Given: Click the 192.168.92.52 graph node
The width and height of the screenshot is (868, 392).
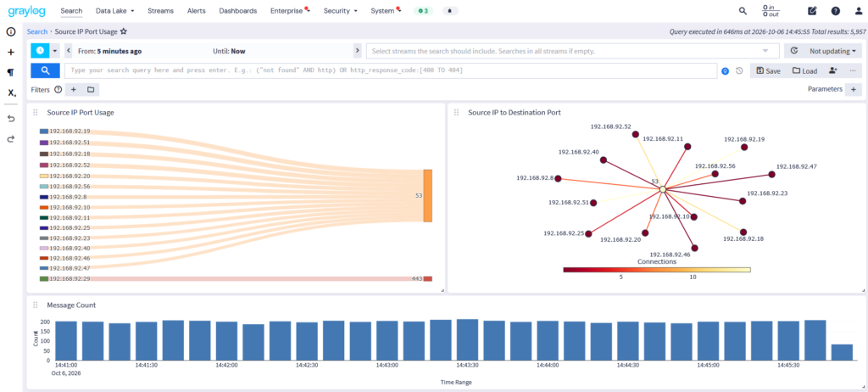Looking at the screenshot, I should [x=636, y=134].
